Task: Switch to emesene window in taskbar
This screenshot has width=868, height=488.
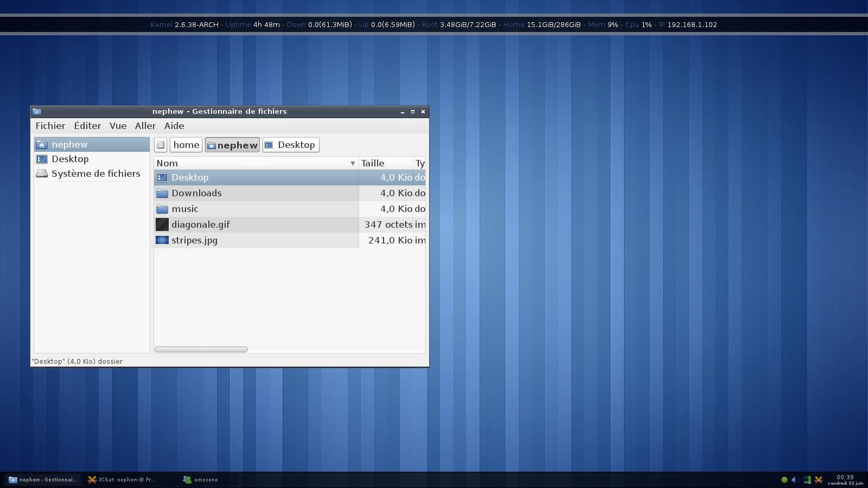Action: pyautogui.click(x=201, y=480)
